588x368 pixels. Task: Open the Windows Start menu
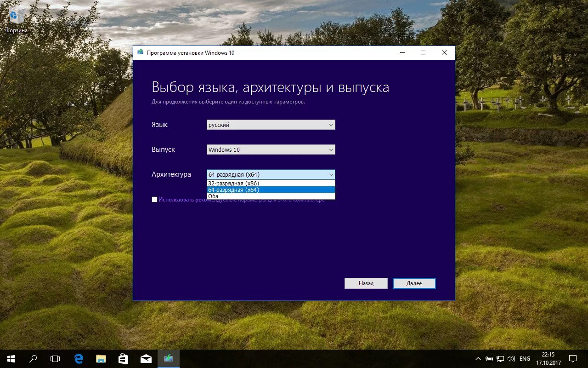pyautogui.click(x=11, y=359)
